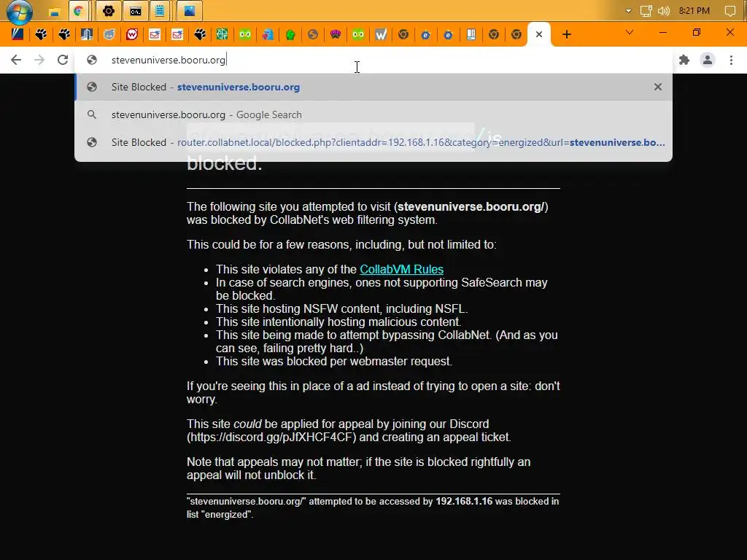Click bold stevenuniverse.booru.org/ text in paragraph

point(471,206)
